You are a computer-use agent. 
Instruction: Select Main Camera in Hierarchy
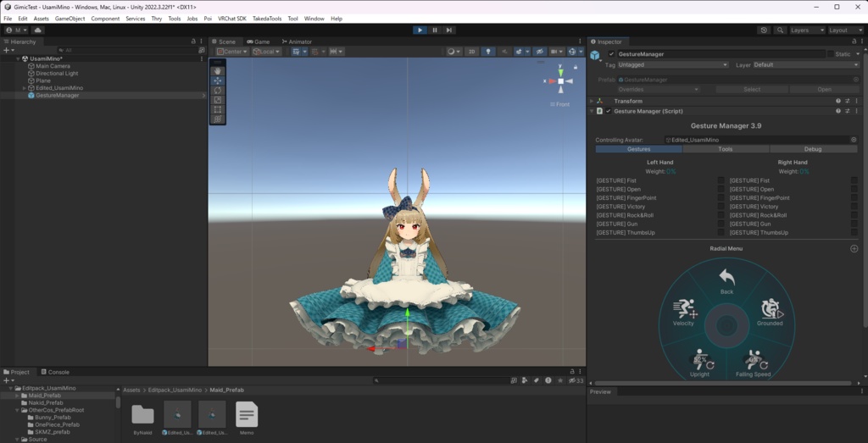tap(53, 66)
